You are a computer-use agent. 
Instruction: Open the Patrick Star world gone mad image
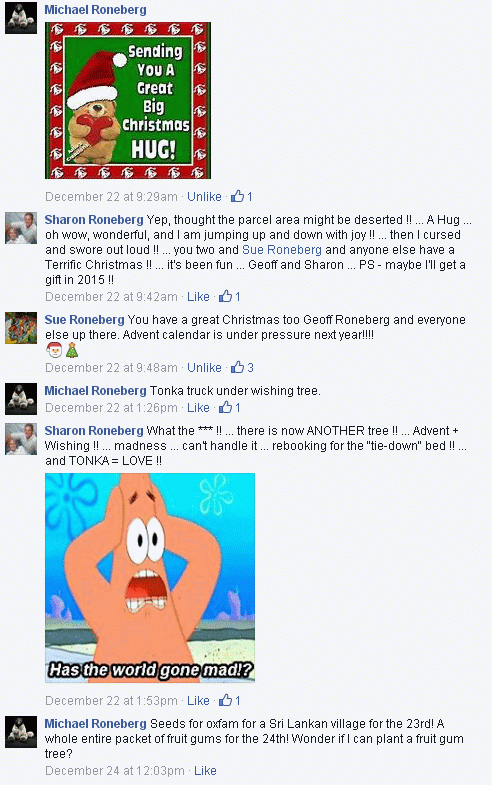(150, 578)
